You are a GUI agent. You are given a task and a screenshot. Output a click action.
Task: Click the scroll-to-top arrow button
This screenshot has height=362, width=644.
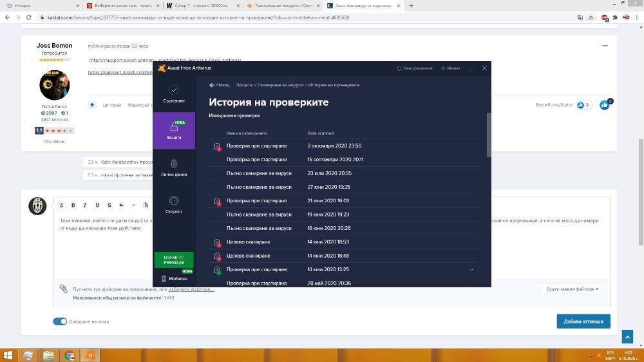click(627, 336)
